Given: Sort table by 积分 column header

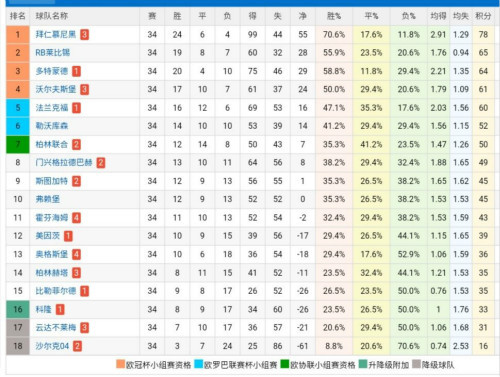Looking at the screenshot, I should tap(483, 16).
